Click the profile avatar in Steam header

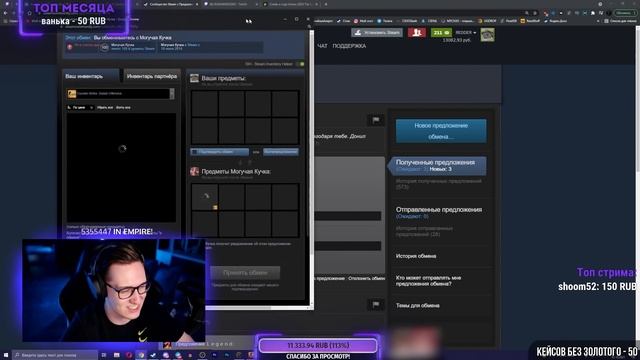coord(487,35)
